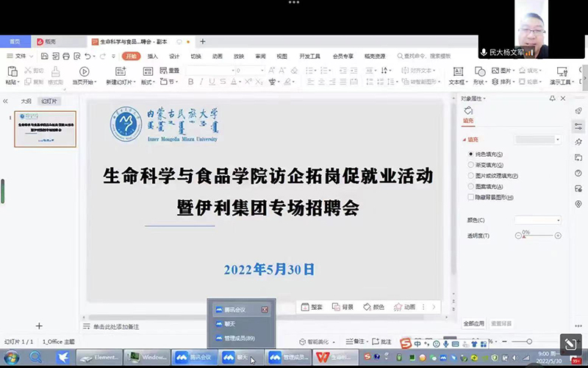The height and width of the screenshot is (368, 588).
Task: Click the 背景 background icon below slide
Action: [x=336, y=307]
